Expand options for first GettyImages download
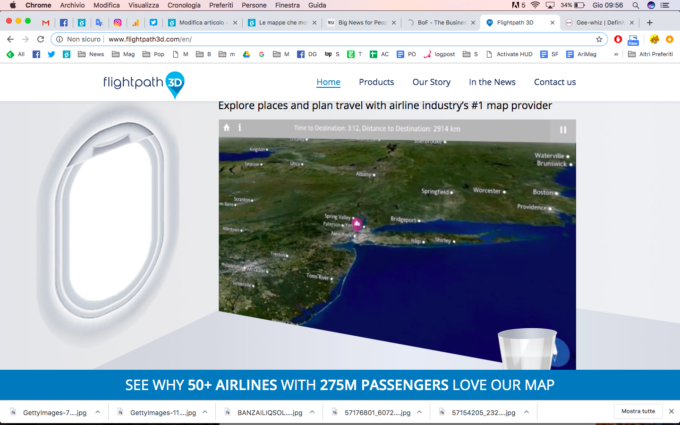The height and width of the screenshot is (425, 680). point(99,412)
